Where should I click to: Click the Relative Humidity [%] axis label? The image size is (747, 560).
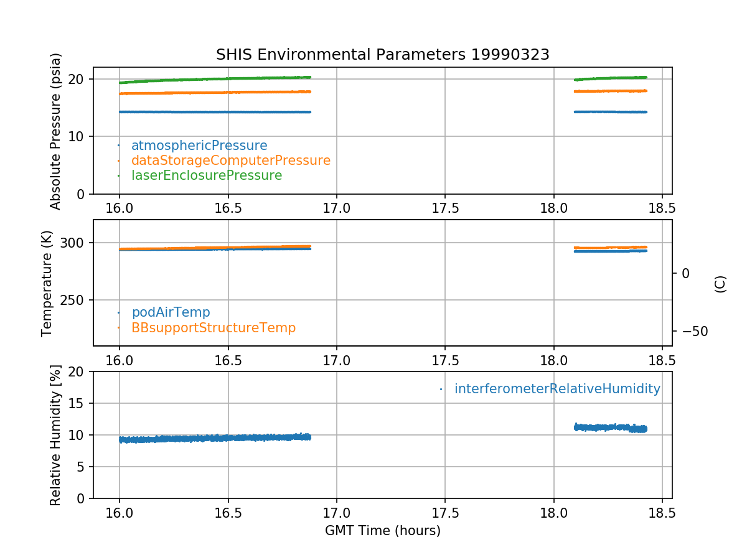(x=56, y=435)
